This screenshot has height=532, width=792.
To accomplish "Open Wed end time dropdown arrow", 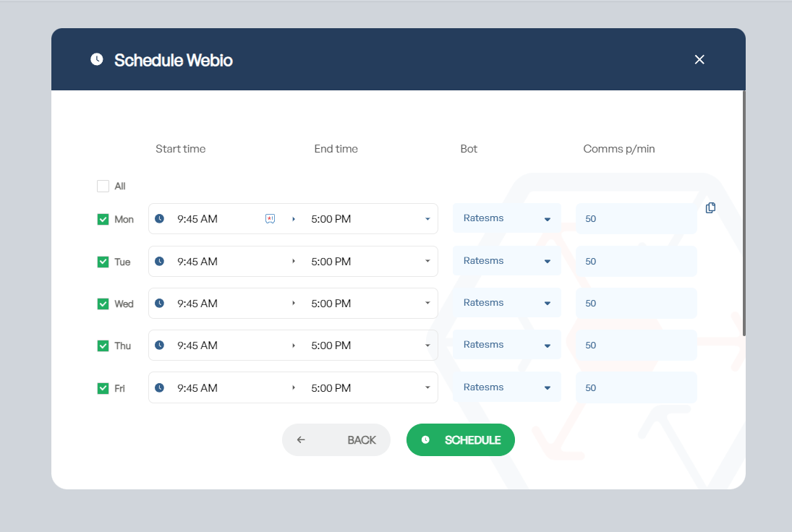I will (427, 303).
